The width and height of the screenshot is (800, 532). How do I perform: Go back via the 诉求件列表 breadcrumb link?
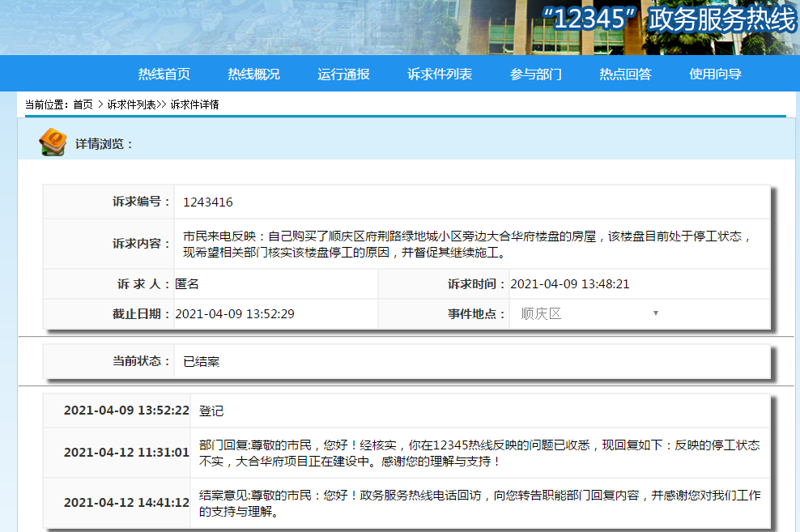click(132, 104)
